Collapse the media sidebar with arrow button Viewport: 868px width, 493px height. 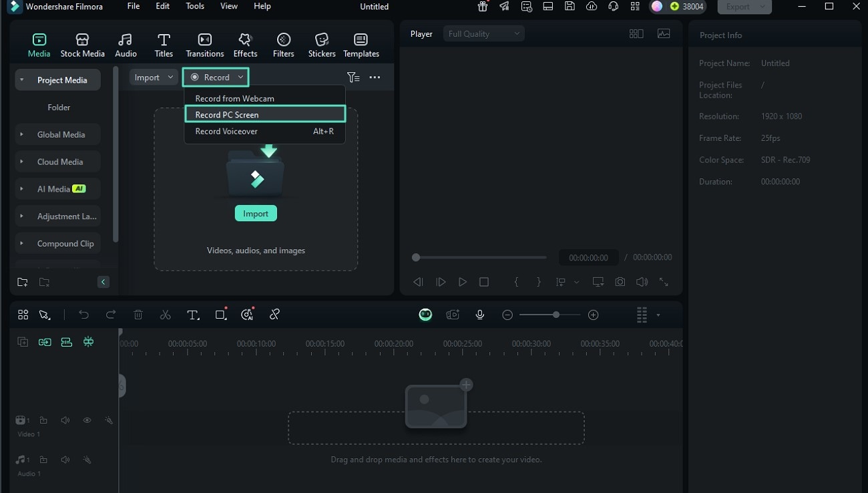click(103, 282)
